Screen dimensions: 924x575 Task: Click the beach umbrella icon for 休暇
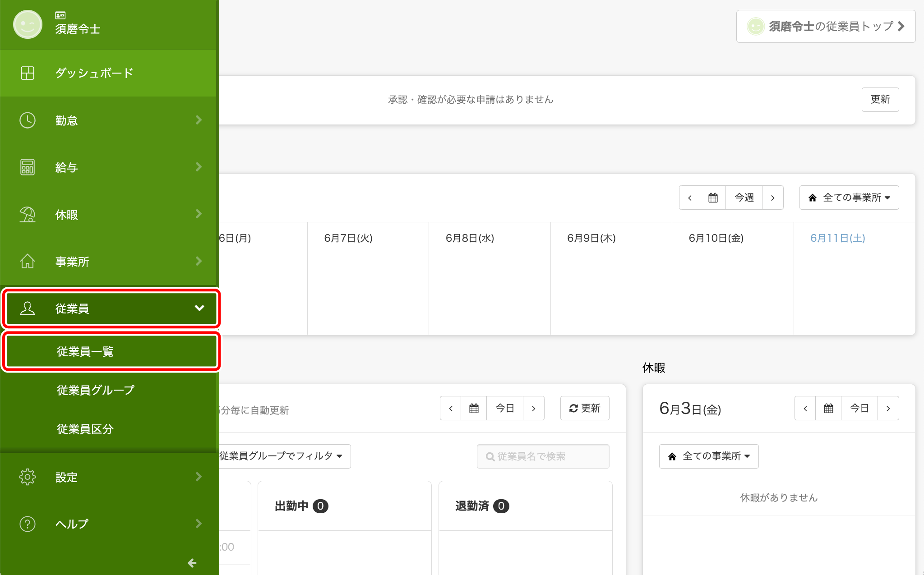point(28,215)
